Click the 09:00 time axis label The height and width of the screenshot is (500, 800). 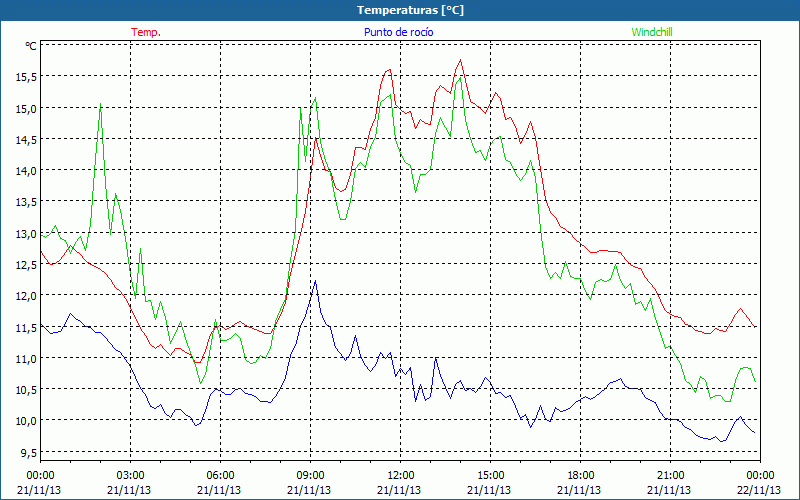pos(310,476)
